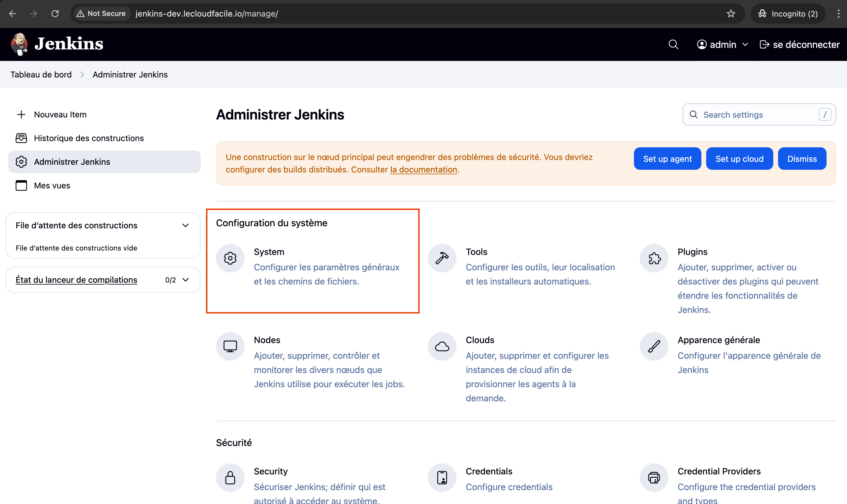Viewport: 847px width, 504px height.
Task: Open the Nodes monitor icon
Action: pos(230,346)
